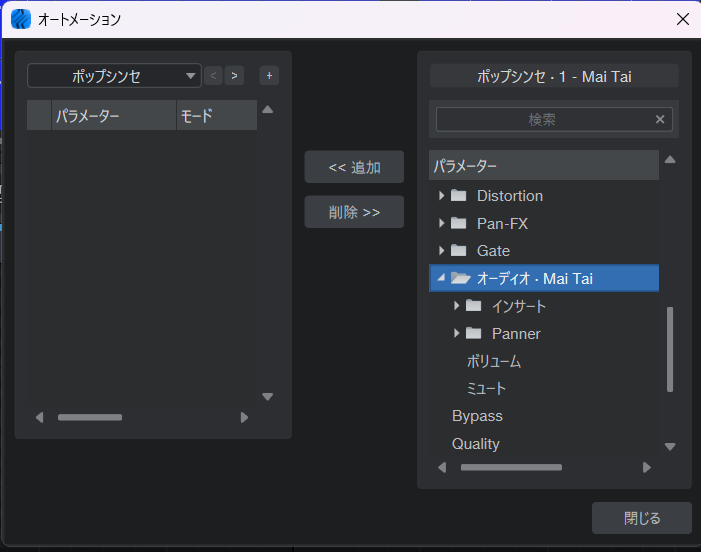701x552 pixels.
Task: Select the Distortion folder row
Action: pyautogui.click(x=544, y=196)
